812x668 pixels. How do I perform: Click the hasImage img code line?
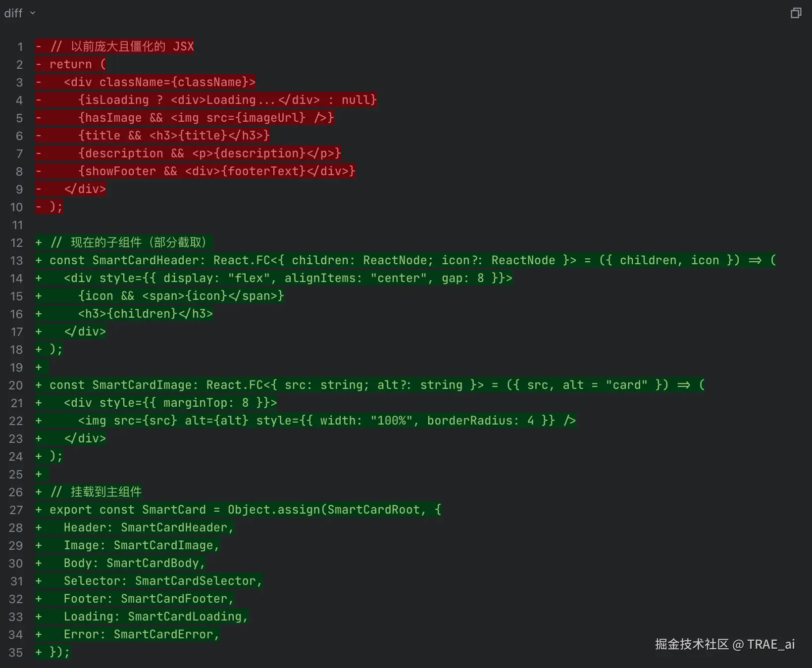point(205,118)
